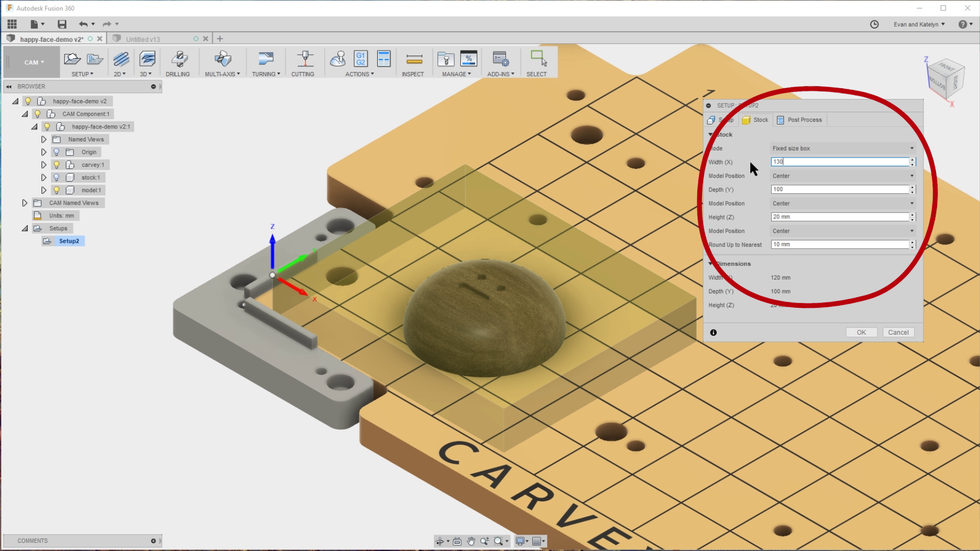980x551 pixels.
Task: Hide the stock:1 body via its lightbulb
Action: tap(56, 177)
